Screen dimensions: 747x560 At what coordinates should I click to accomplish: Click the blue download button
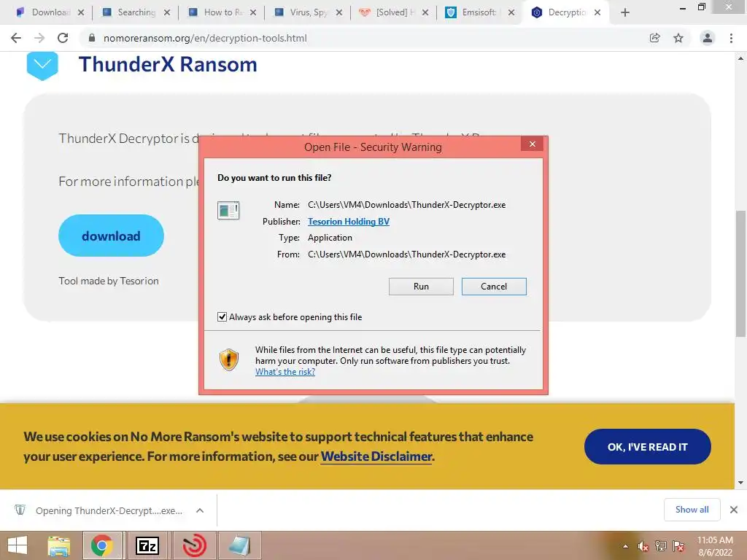click(111, 236)
